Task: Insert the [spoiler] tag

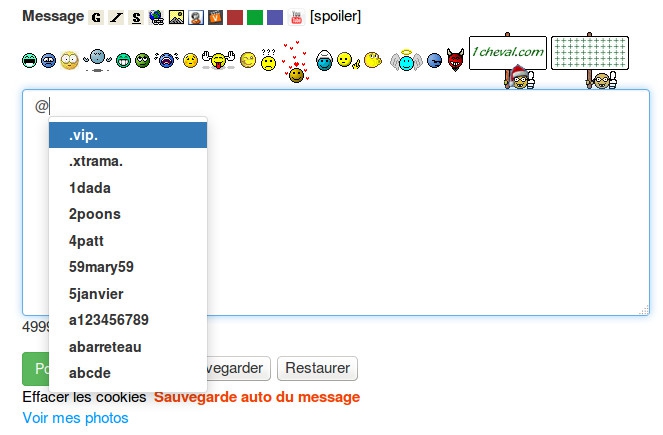Action: coord(336,17)
